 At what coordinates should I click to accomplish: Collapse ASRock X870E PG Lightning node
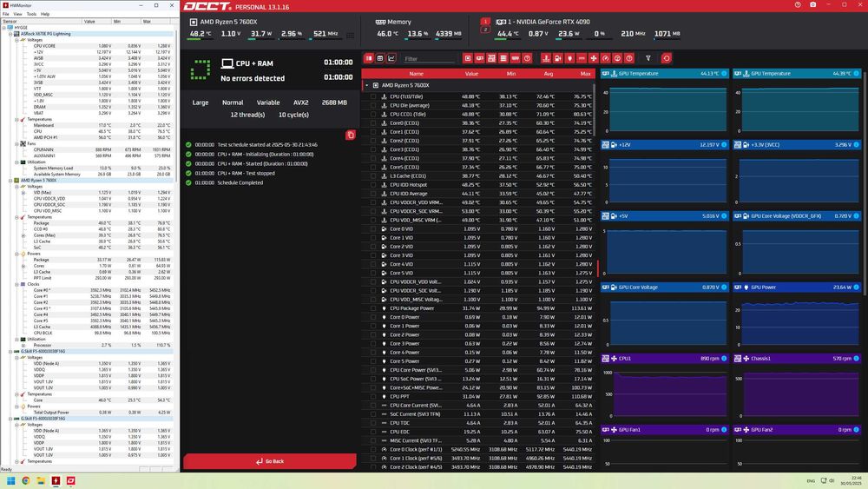coord(10,34)
